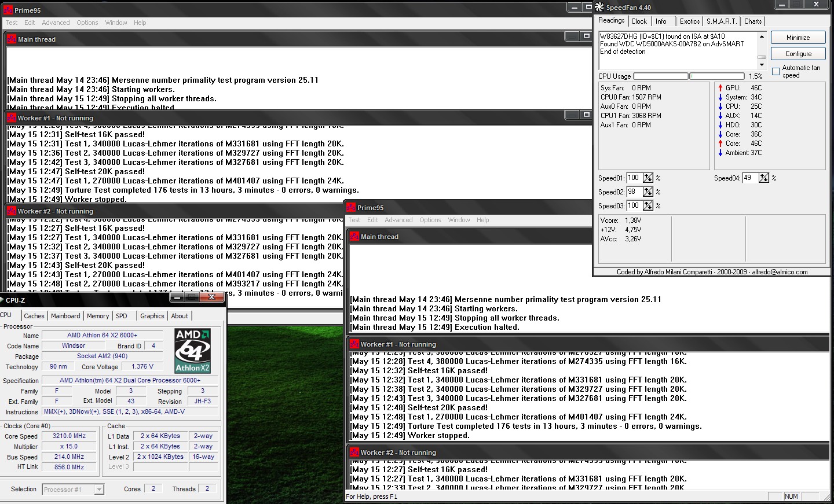
Task: Click the NUM indicator in Prime95 status bar
Action: [x=791, y=496]
